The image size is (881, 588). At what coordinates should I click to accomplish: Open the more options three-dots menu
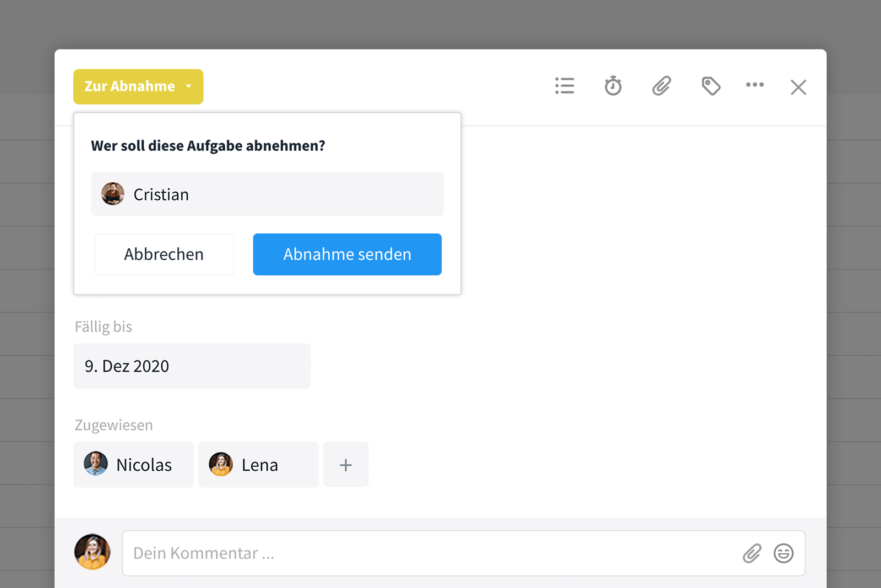click(x=755, y=84)
